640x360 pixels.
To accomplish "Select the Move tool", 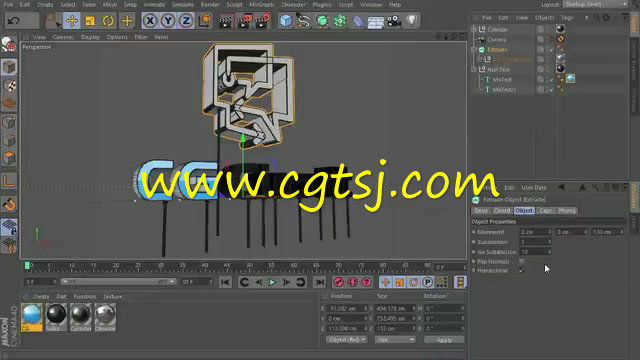I will pyautogui.click(x=72, y=20).
